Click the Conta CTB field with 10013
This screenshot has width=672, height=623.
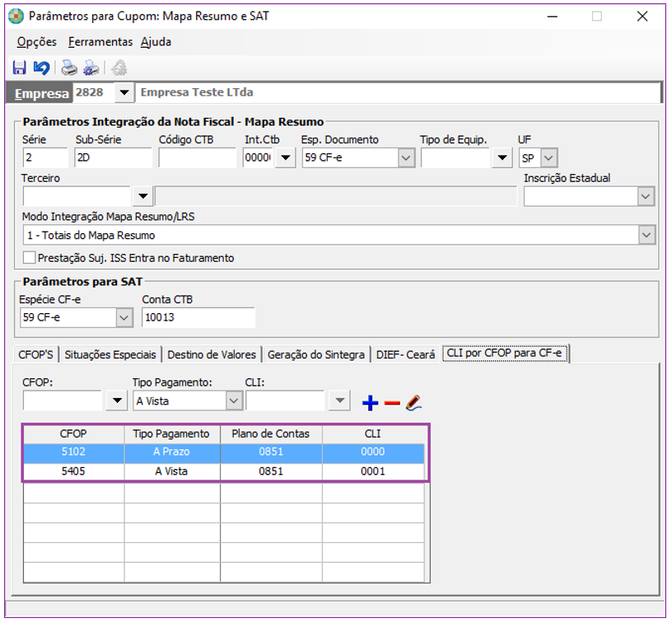pos(198,318)
